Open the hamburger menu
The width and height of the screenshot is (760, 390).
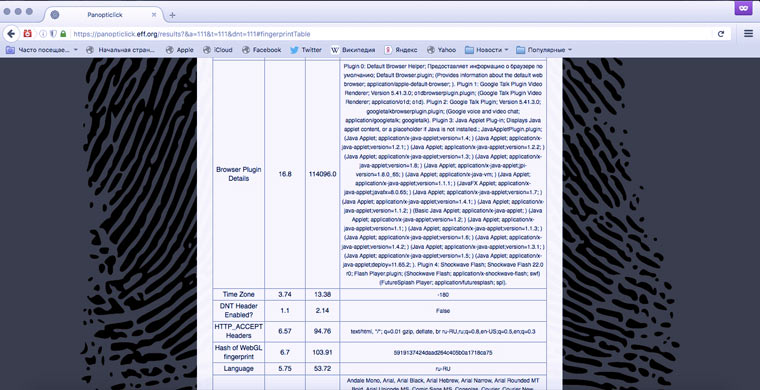748,34
